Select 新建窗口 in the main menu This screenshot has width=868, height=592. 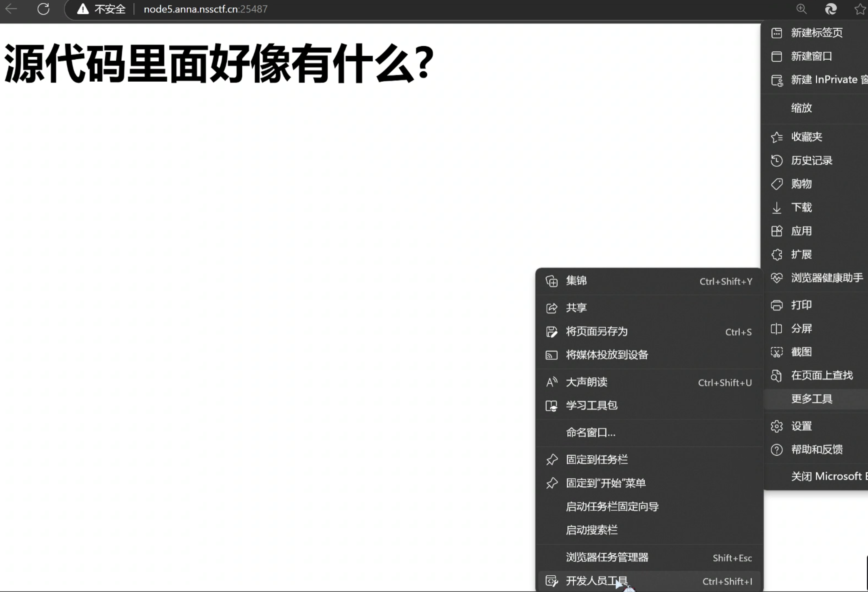(815, 56)
